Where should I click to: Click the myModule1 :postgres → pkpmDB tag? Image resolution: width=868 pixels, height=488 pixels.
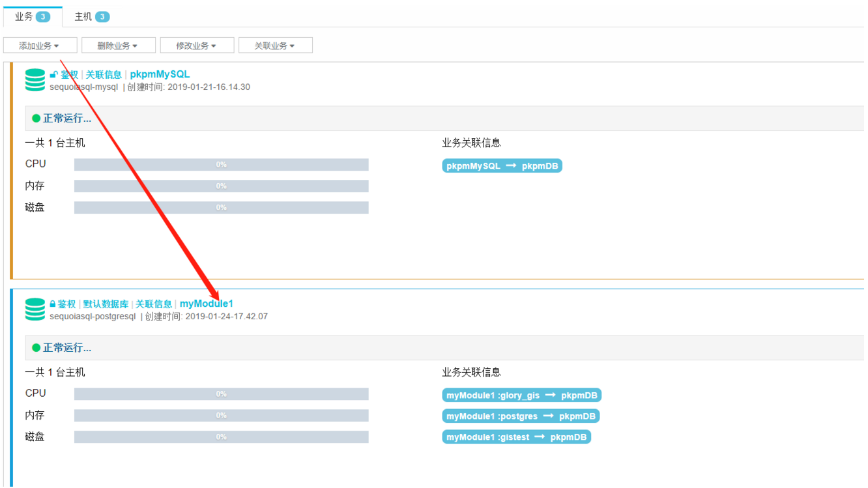click(x=521, y=416)
